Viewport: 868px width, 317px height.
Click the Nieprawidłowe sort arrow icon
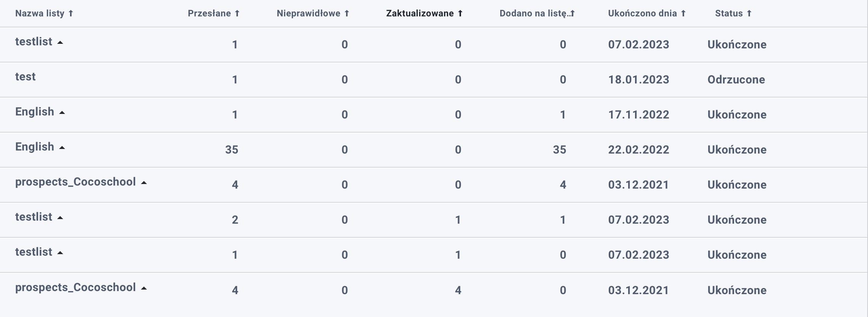(346, 14)
